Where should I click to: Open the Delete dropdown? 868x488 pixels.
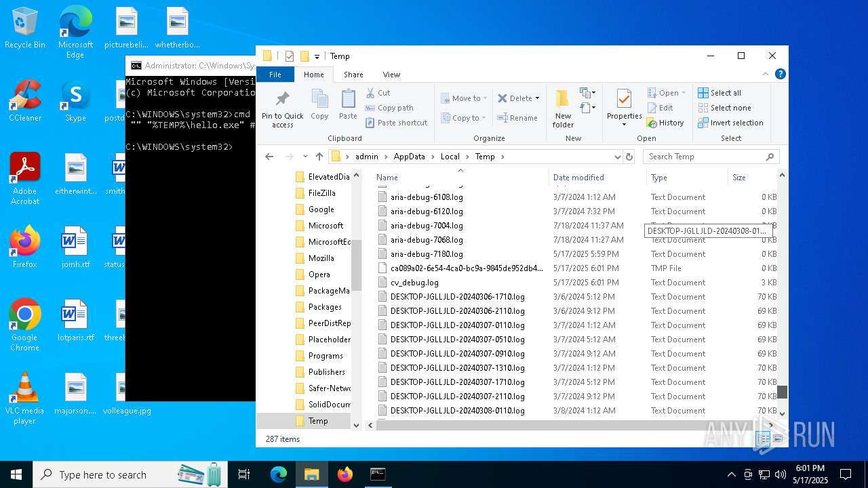[518, 98]
